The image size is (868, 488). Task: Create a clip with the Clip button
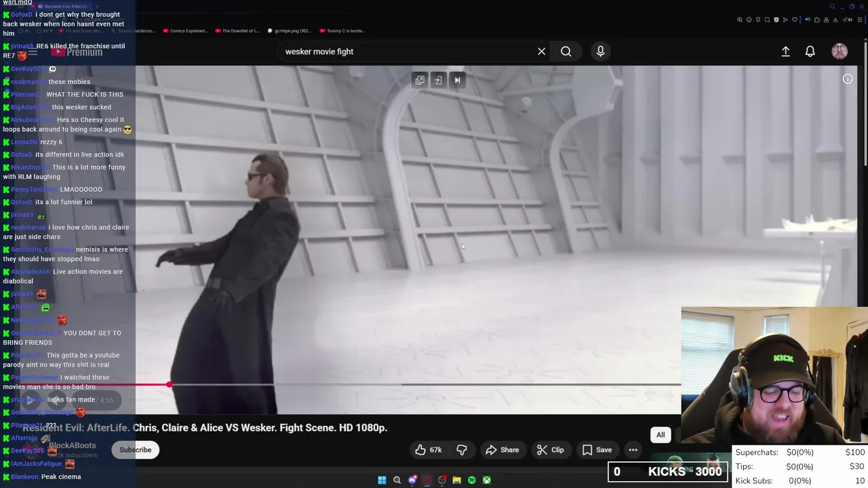coord(551,450)
